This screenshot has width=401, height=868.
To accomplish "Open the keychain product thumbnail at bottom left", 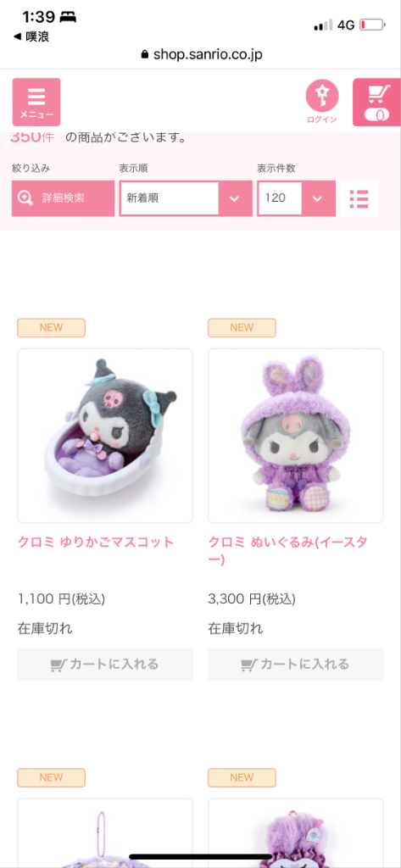I will click(105, 833).
